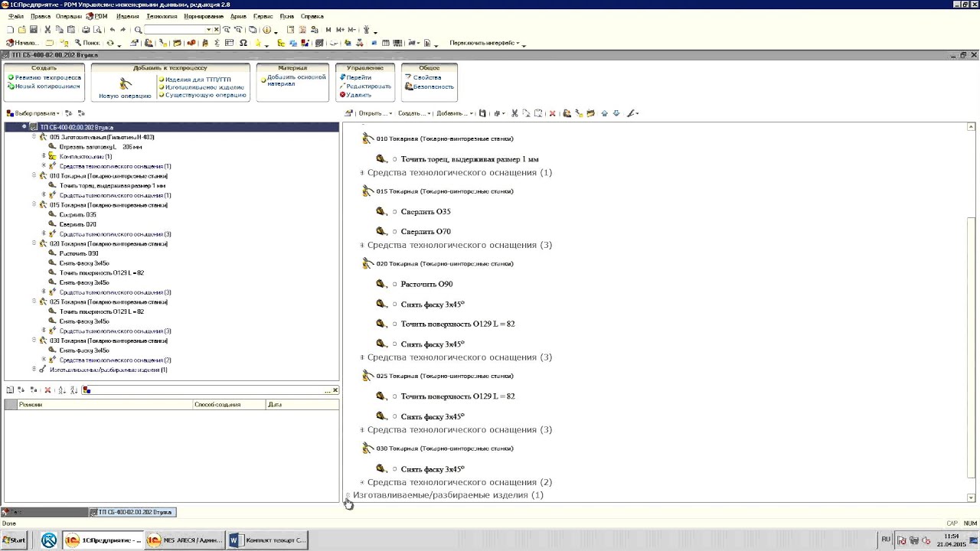980x551 pixels.
Task: Click the Windows Start button
Action: [14, 540]
